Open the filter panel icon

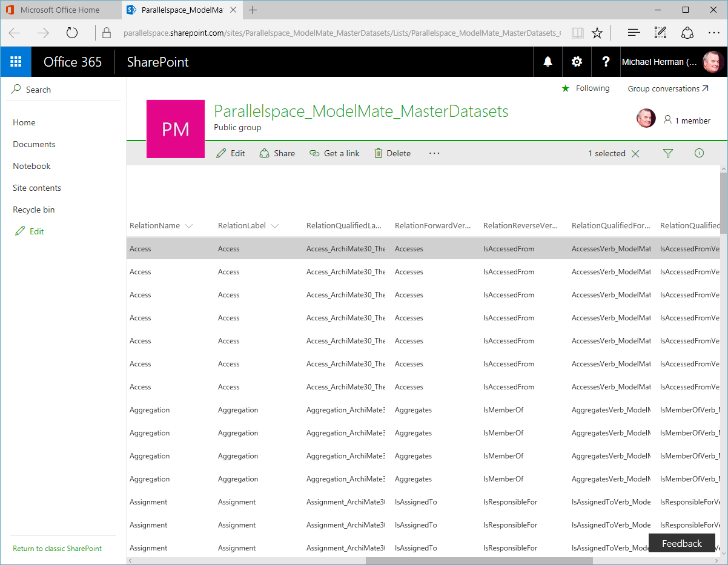tap(668, 153)
